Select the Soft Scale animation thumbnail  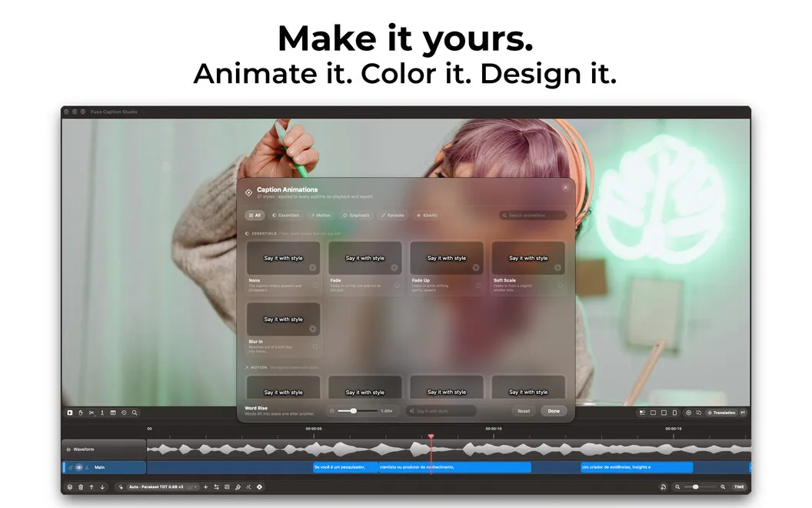tap(528, 258)
